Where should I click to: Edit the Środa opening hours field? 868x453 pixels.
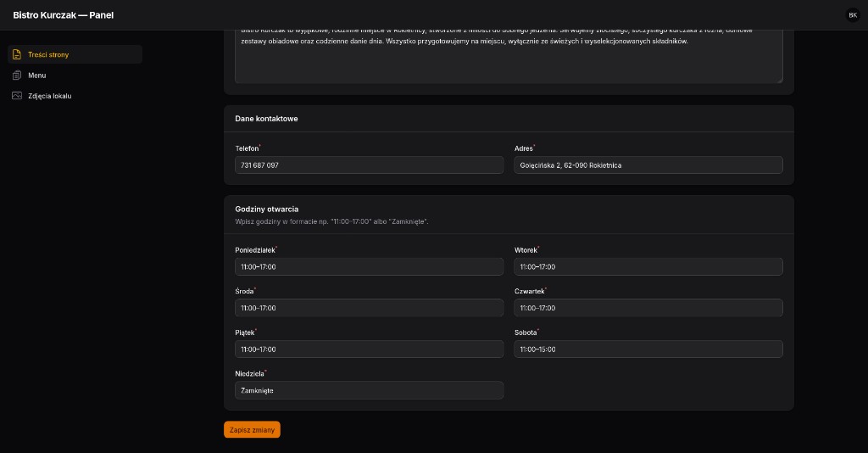click(370, 308)
